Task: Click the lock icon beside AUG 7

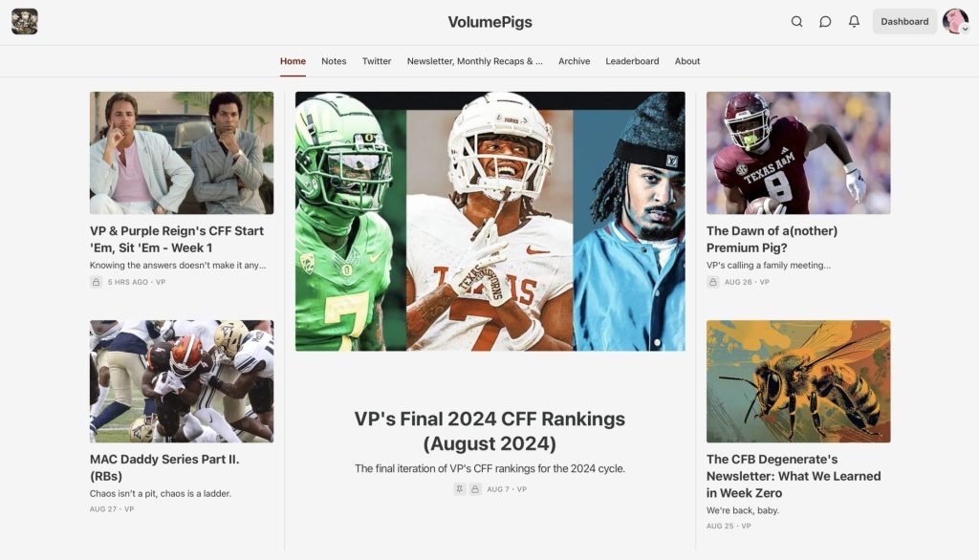Action: pos(475,489)
